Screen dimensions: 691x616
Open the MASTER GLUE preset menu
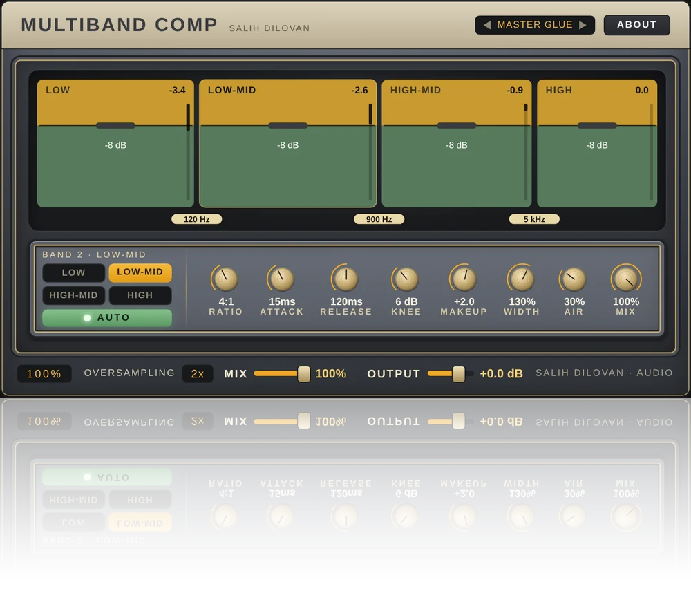tap(535, 25)
